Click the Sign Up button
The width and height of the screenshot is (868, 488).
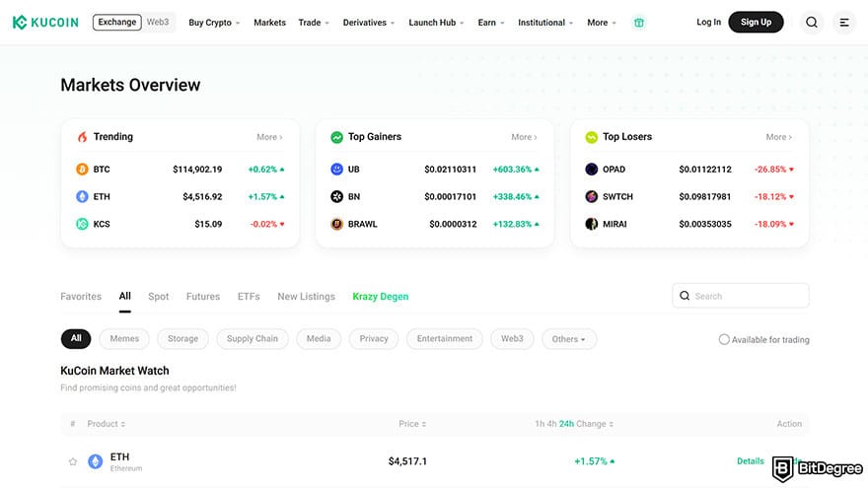click(756, 22)
